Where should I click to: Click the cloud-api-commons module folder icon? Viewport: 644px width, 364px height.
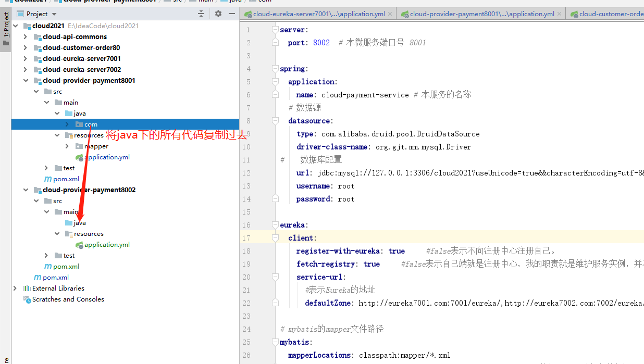[38, 37]
